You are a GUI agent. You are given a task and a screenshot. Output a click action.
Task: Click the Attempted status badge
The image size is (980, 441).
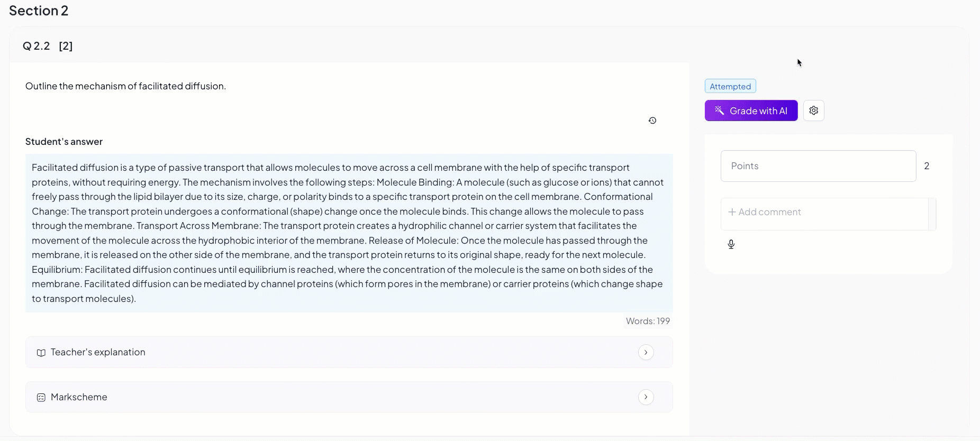coord(730,86)
